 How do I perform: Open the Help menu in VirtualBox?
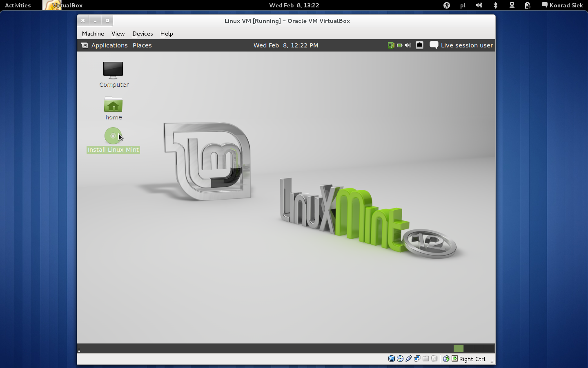(x=167, y=34)
